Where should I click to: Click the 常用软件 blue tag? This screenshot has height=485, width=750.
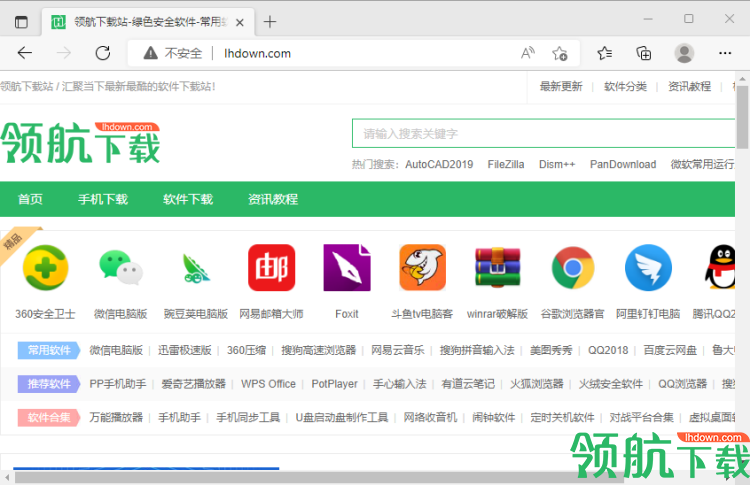click(49, 350)
